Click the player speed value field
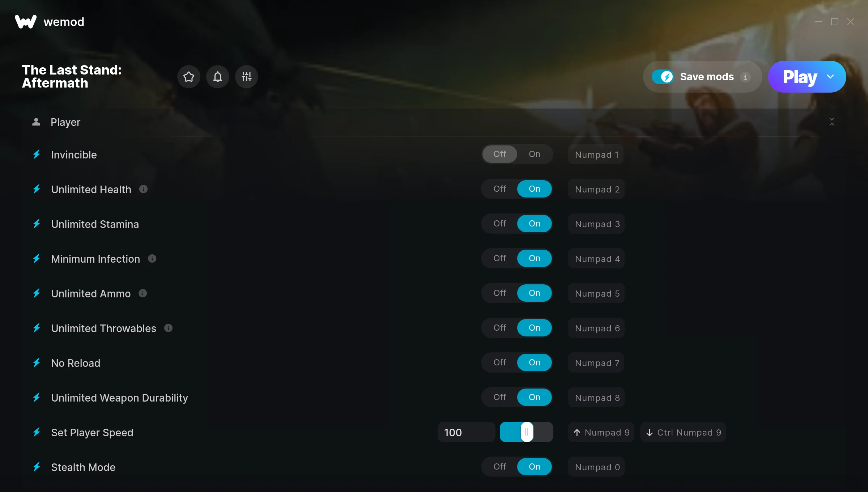The width and height of the screenshot is (868, 492). click(x=467, y=432)
